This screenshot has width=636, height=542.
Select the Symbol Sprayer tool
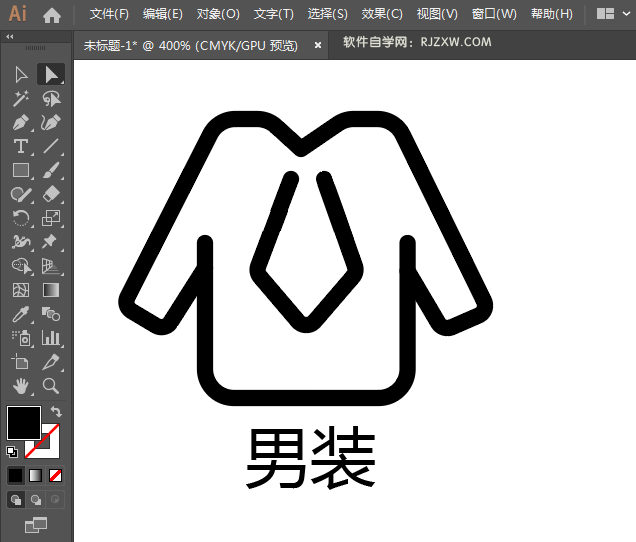(x=21, y=338)
